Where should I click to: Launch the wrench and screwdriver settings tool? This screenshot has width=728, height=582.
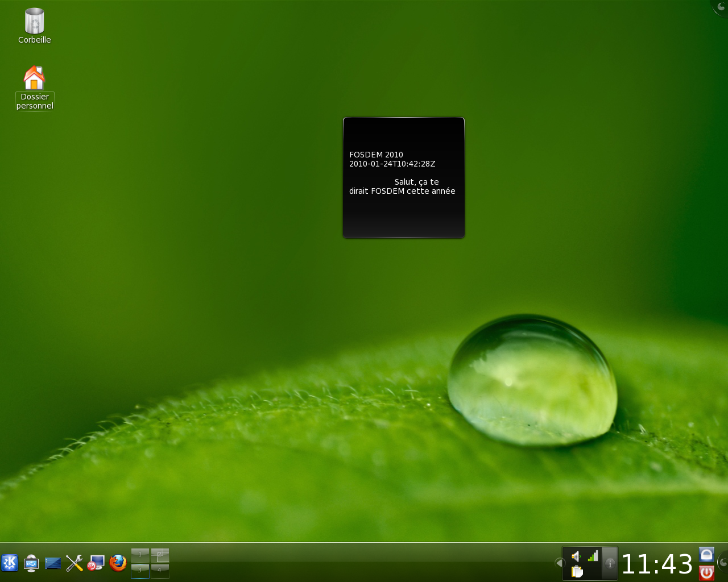click(x=75, y=563)
